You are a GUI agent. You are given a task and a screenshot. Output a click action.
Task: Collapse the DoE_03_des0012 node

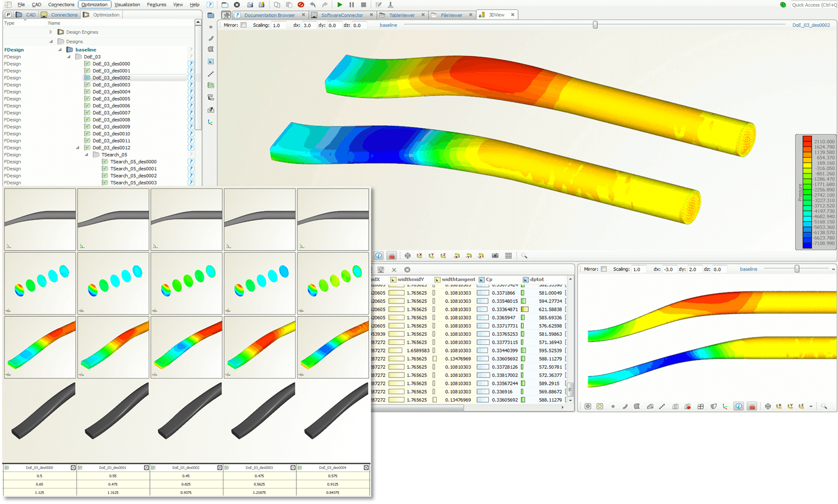pos(77,148)
